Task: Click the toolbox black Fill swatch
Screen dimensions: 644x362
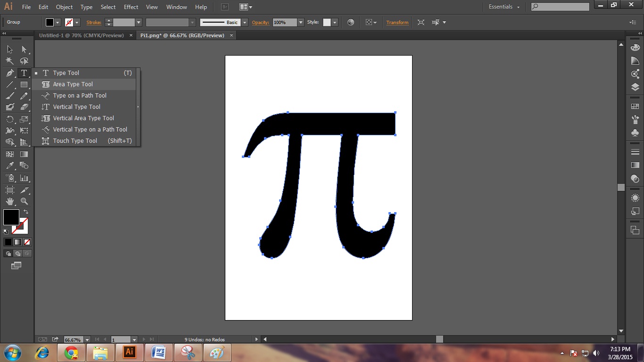Action: pos(11,217)
